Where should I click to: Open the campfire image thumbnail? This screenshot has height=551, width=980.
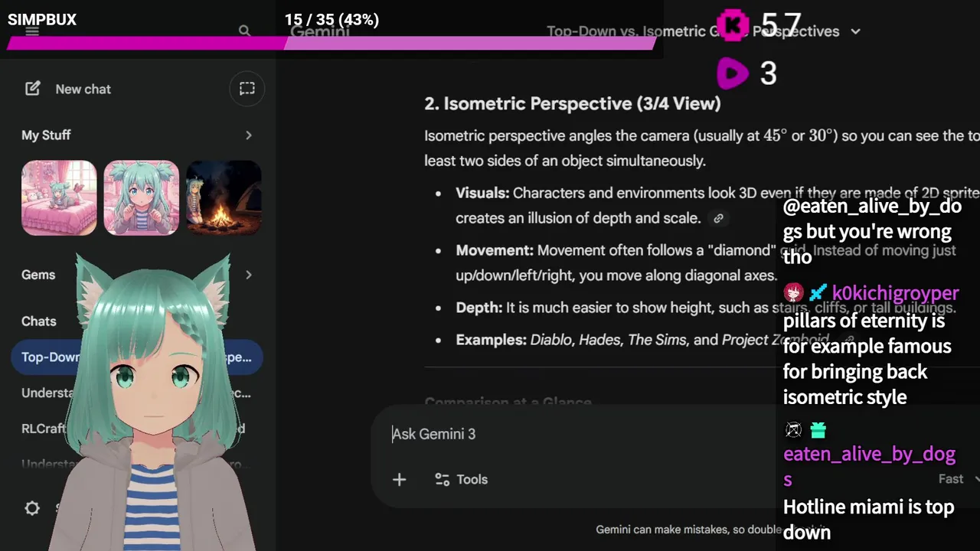pyautogui.click(x=224, y=197)
